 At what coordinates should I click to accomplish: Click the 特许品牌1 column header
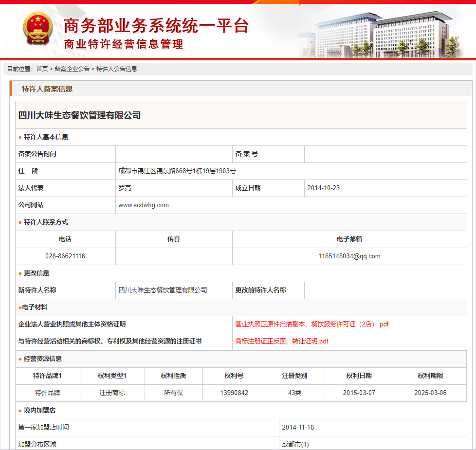click(x=47, y=376)
